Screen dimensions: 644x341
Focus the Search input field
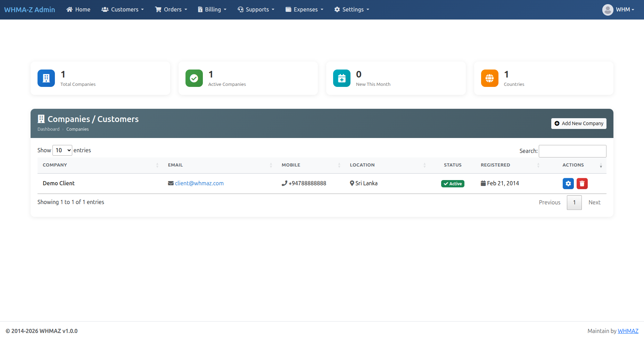pyautogui.click(x=572, y=151)
